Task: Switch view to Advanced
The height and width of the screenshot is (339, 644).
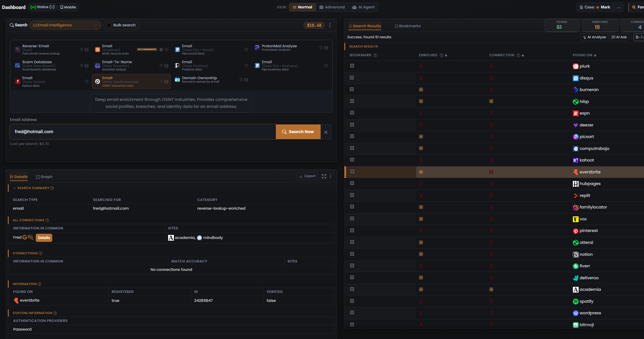Action: [332, 7]
